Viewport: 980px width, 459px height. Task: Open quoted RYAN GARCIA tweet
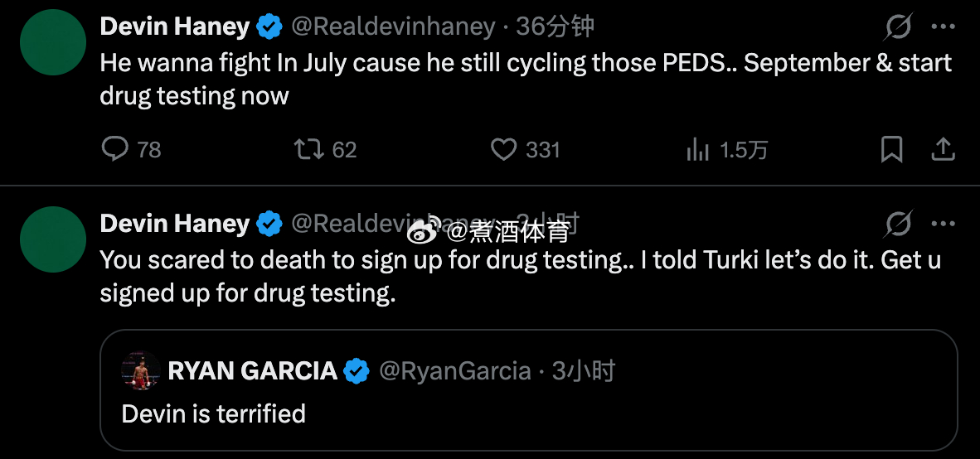click(x=528, y=413)
